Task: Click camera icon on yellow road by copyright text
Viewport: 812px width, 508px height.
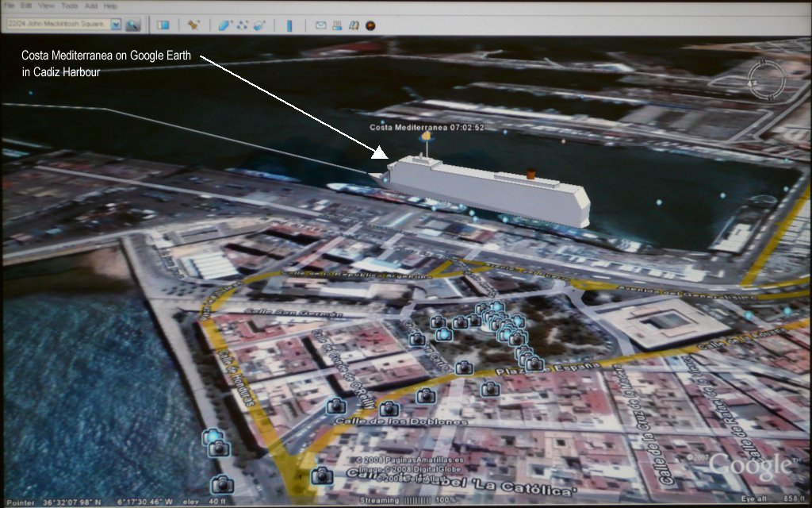Action: 322,475
